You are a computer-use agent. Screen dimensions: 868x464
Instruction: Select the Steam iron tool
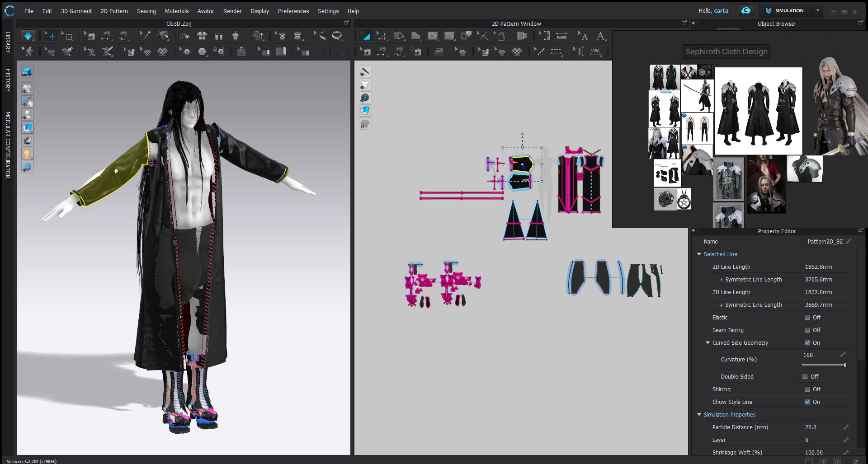[x=439, y=52]
